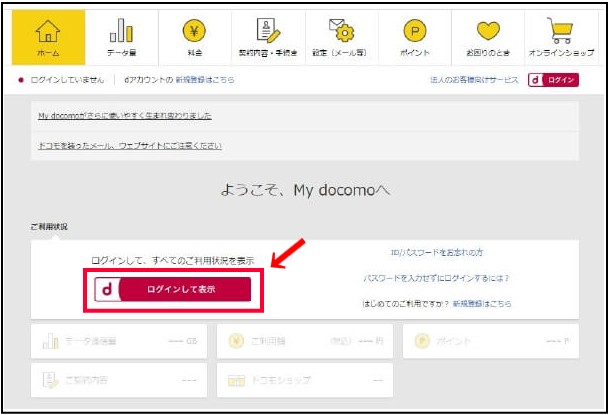The image size is (610, 415).
Task: Click the オンラインショップ menu label
Action: 561,53
